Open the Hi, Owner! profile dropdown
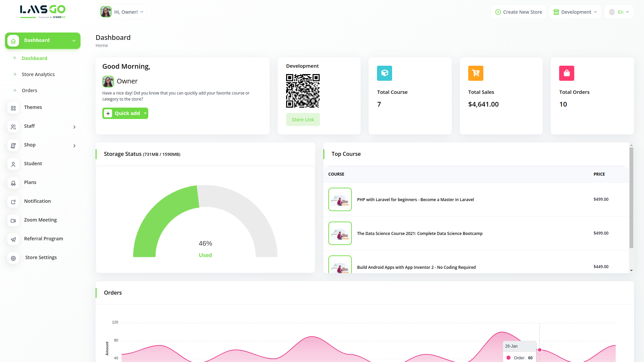Image resolution: width=644 pixels, height=362 pixels. click(x=122, y=12)
